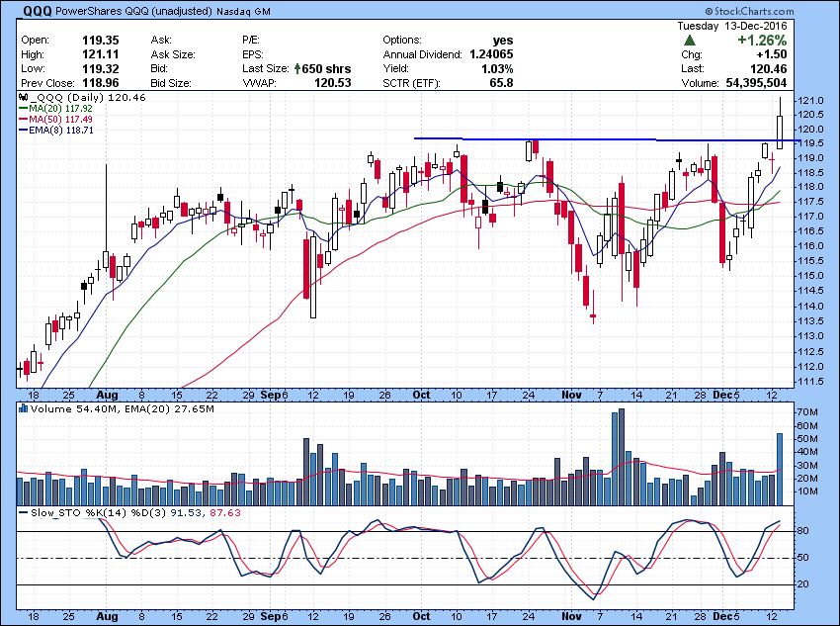Click the '_QQQ (Daily) 120.46' legend label

[x=88, y=98]
